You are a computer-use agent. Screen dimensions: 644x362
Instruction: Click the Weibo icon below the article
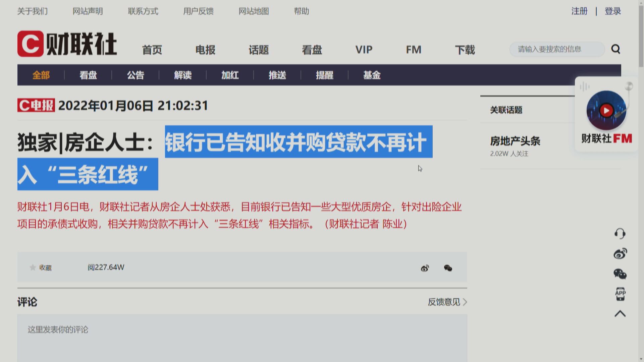425,268
